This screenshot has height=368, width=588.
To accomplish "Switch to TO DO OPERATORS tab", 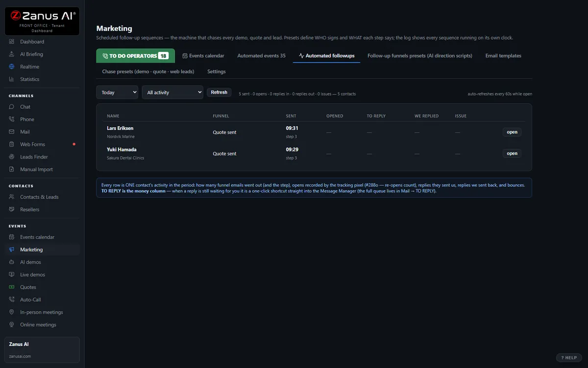I will tap(135, 56).
